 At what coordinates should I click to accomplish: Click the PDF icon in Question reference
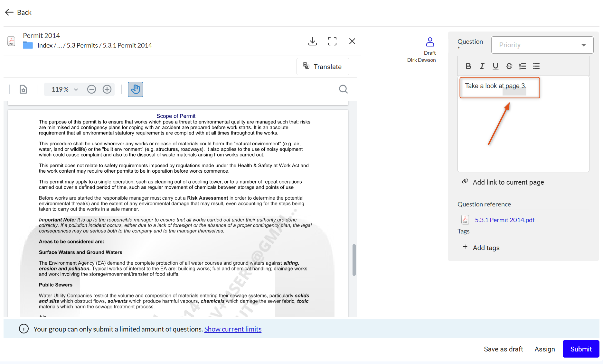(x=465, y=220)
